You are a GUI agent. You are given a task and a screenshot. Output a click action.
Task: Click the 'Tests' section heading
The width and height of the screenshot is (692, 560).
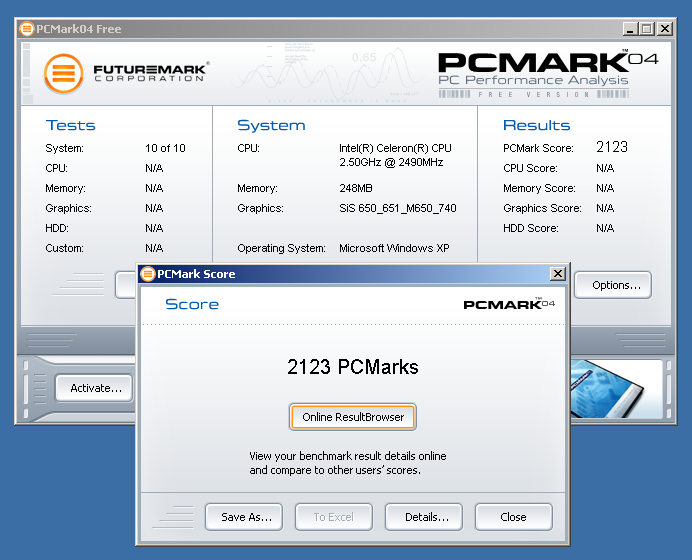pos(71,125)
